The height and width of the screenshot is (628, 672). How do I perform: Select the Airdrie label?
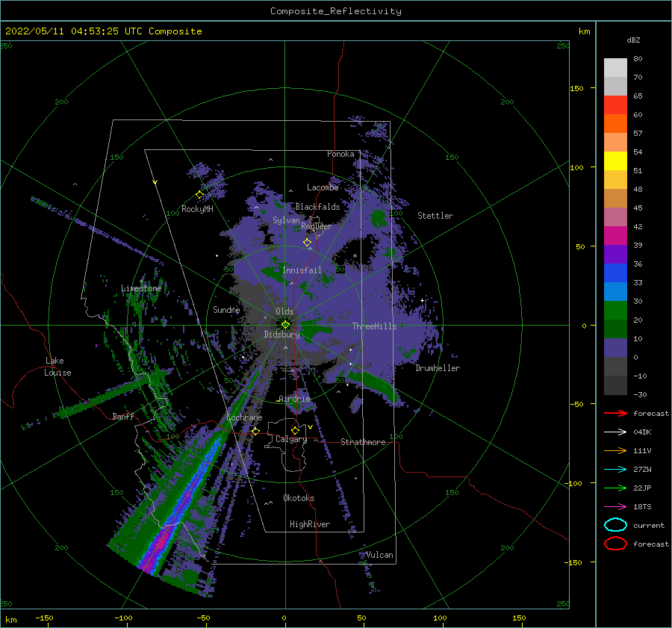[x=294, y=399]
